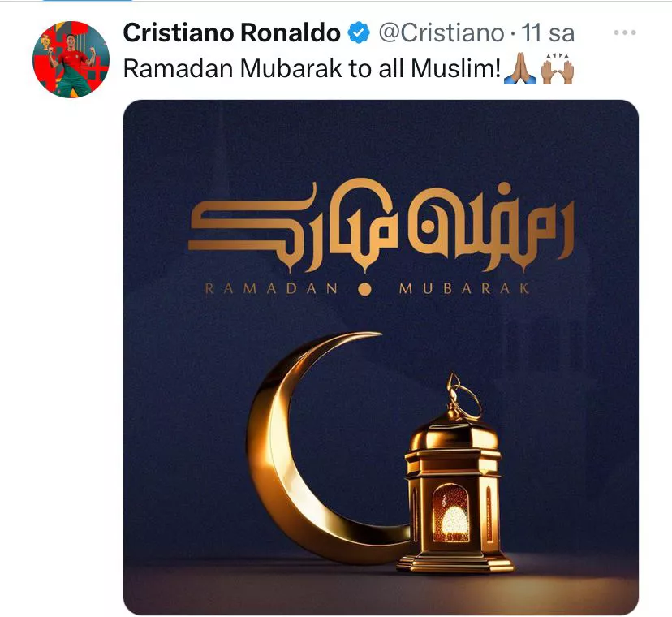Click the blue verified badge
Viewport: 672px width, 617px height.
click(358, 33)
